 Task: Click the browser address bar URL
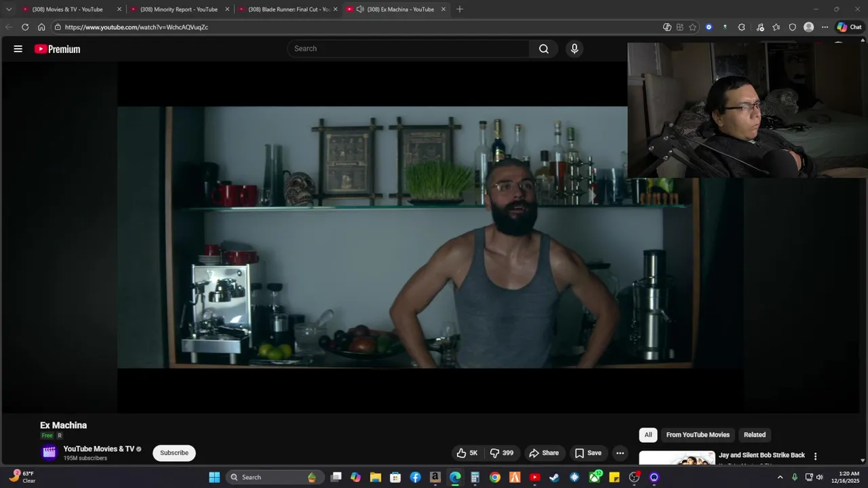coord(136,27)
